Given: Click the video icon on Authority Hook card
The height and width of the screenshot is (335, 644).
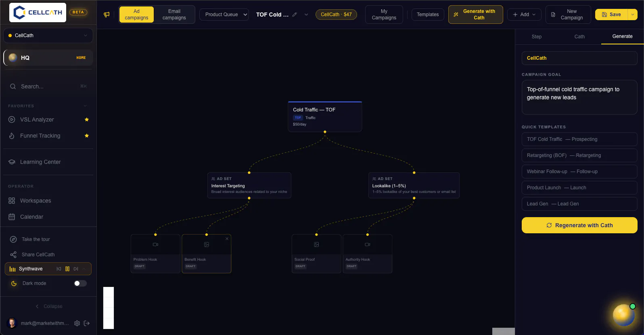Looking at the screenshot, I should click(368, 245).
